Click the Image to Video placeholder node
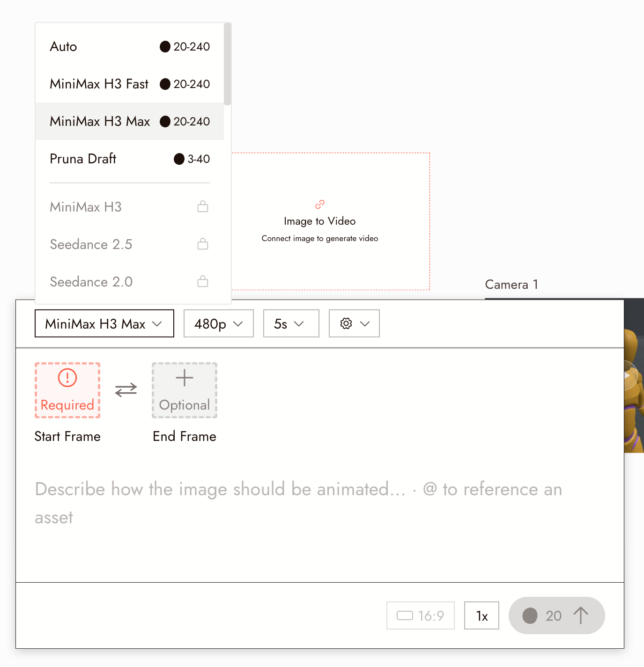644x667 pixels. (331, 221)
